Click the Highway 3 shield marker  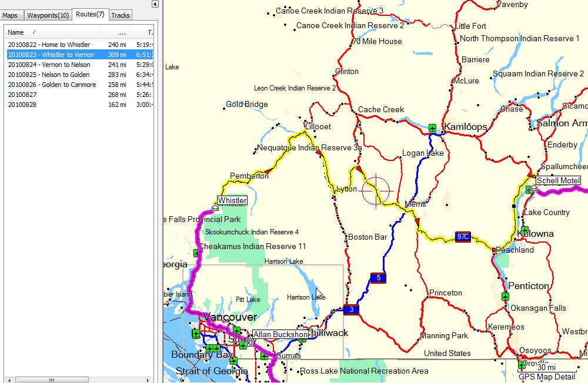(351, 310)
